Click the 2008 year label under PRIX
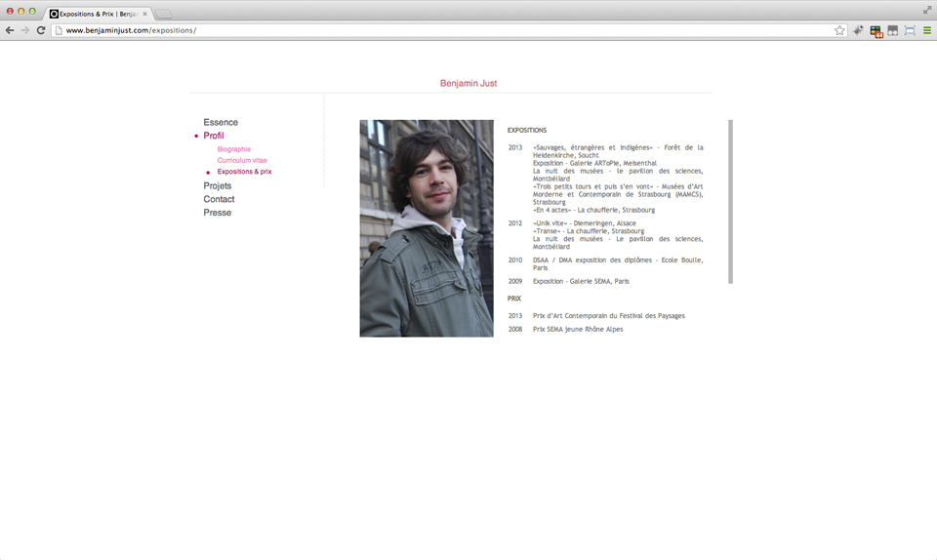The width and height of the screenshot is (937, 560). coord(515,330)
